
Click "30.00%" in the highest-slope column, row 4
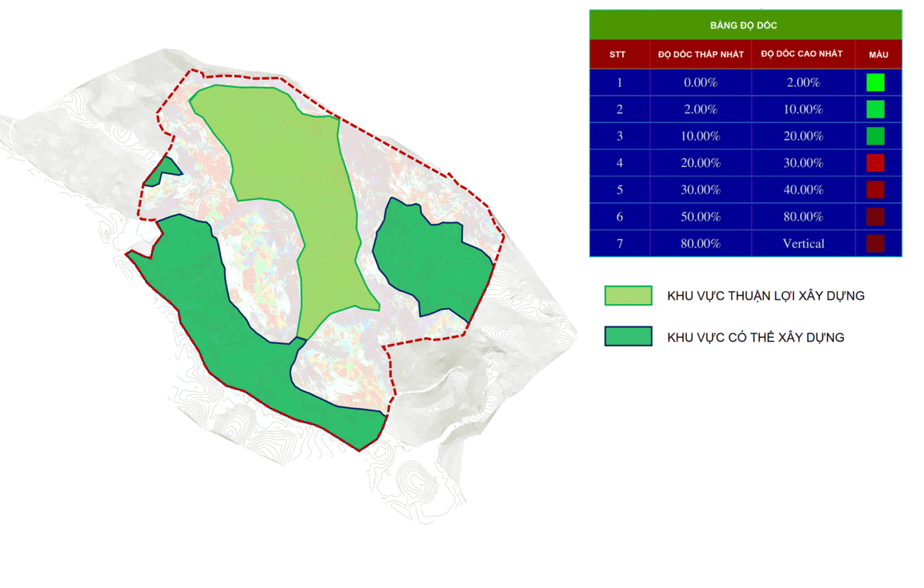point(803,163)
